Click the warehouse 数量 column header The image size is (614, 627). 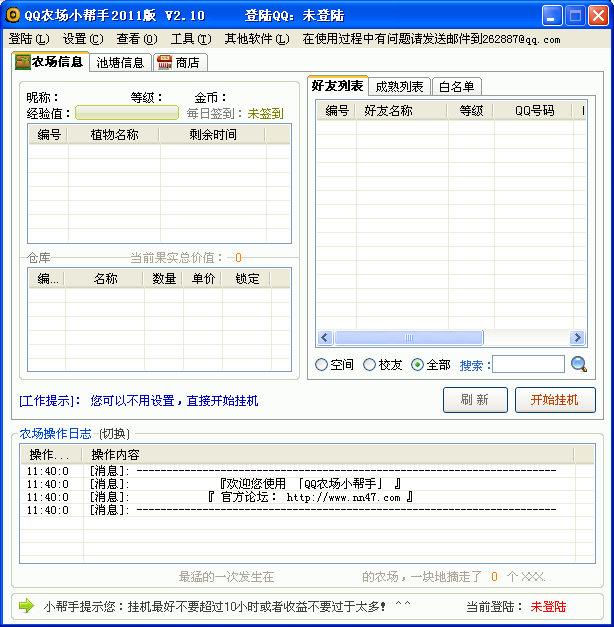(164, 279)
